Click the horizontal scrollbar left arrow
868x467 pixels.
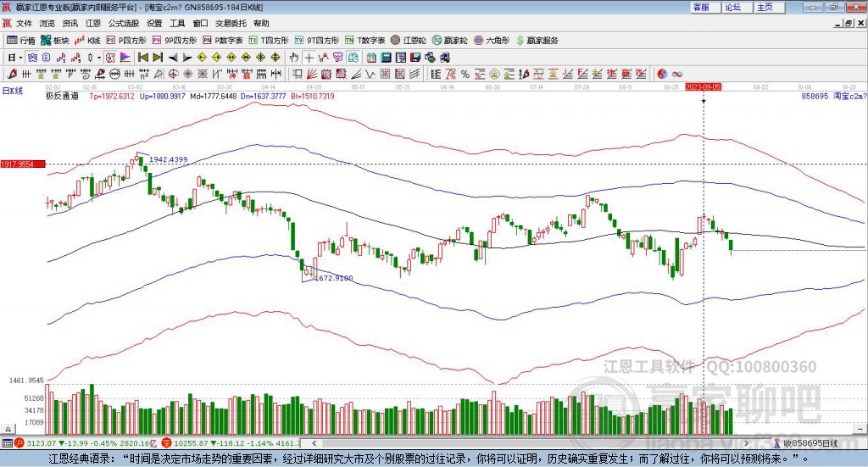314,443
